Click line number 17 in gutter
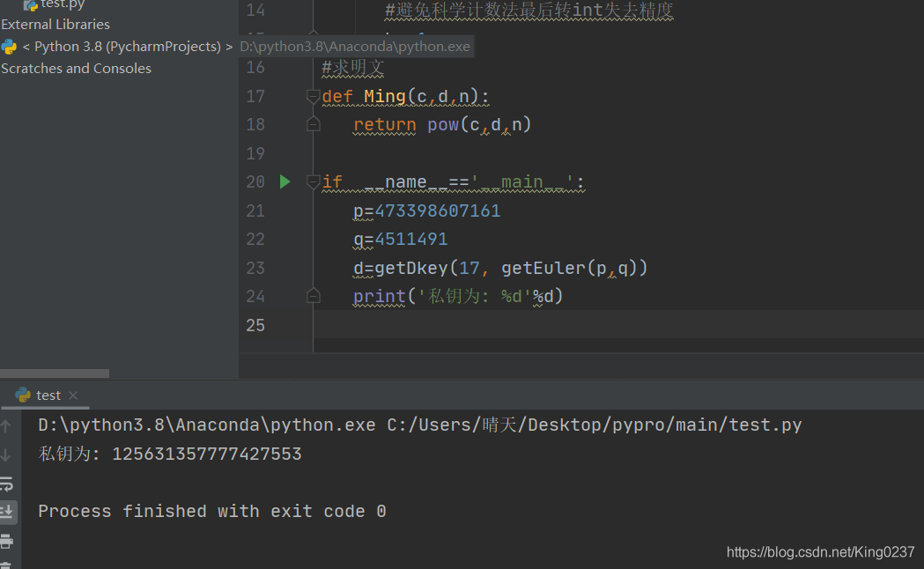The width and height of the screenshot is (924, 569). pyautogui.click(x=255, y=96)
